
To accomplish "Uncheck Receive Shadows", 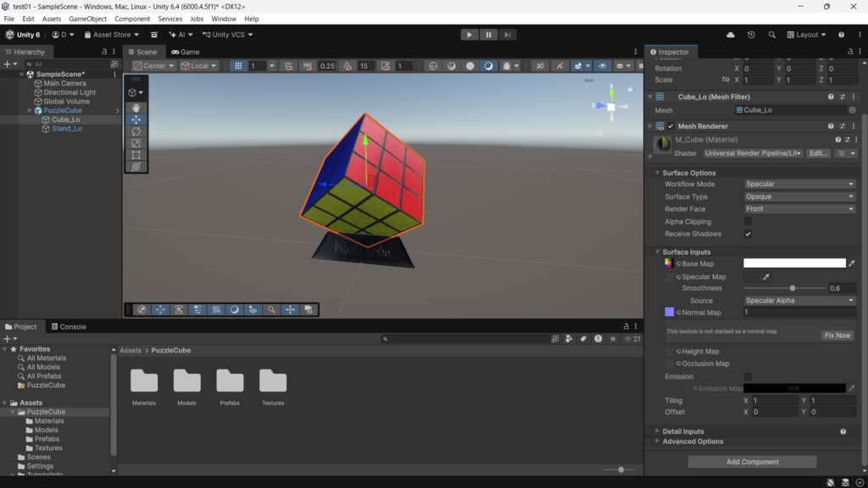I will click(748, 234).
